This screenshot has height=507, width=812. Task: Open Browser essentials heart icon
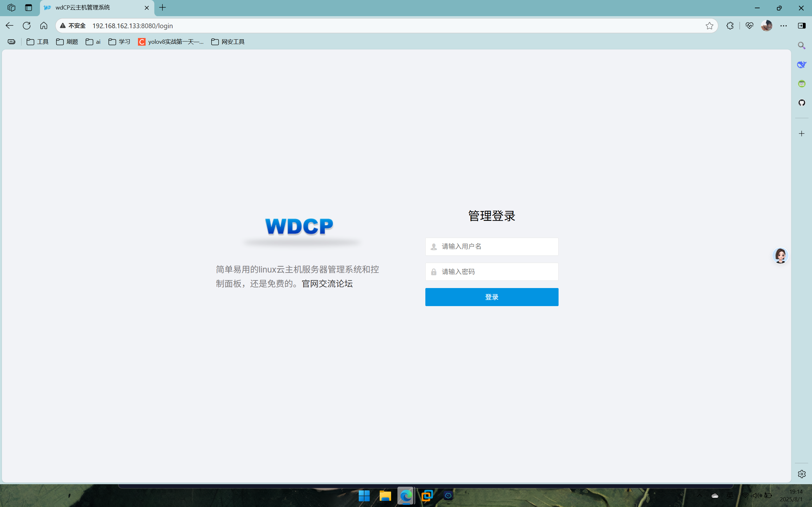tap(749, 25)
